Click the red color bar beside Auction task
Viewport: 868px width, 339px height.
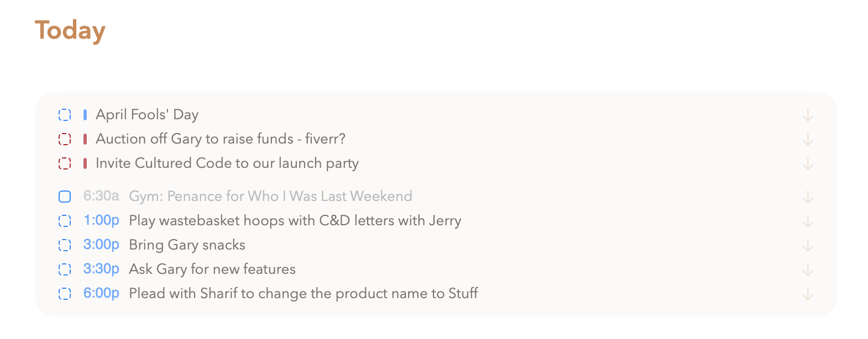(85, 139)
